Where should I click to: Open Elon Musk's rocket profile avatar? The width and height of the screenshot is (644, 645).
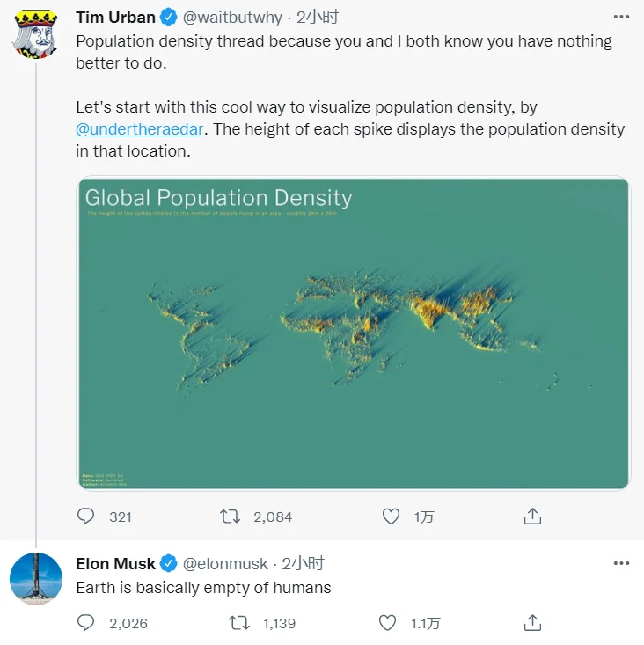[x=35, y=579]
